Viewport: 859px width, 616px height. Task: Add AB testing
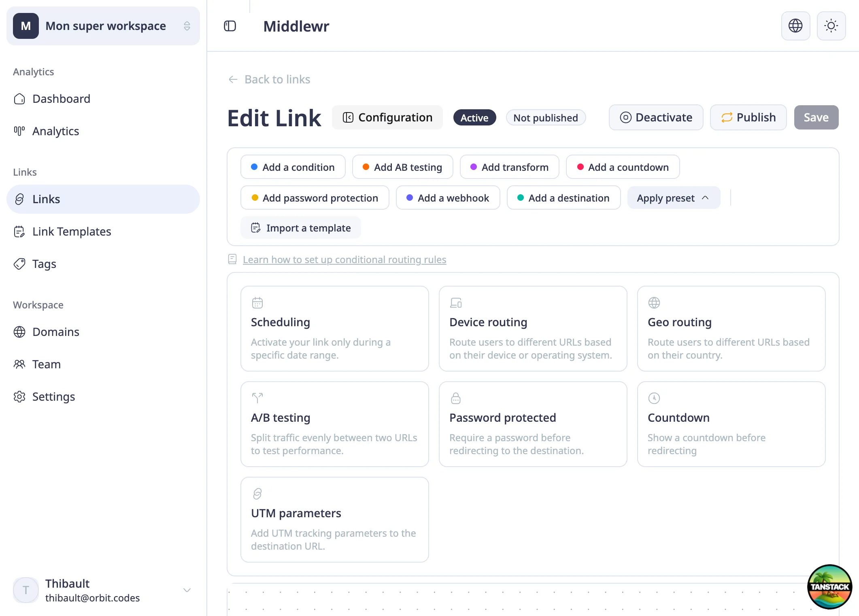pos(402,167)
